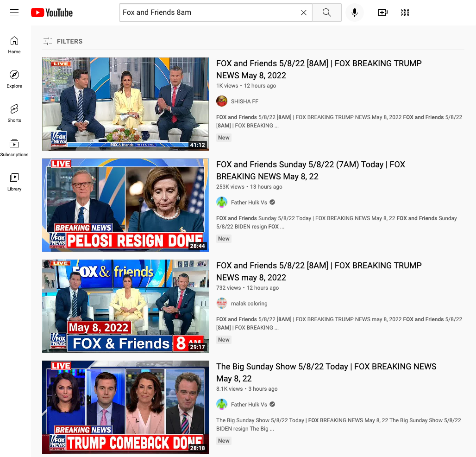Click the YouTube logo
The width and height of the screenshot is (476, 457).
click(x=52, y=13)
